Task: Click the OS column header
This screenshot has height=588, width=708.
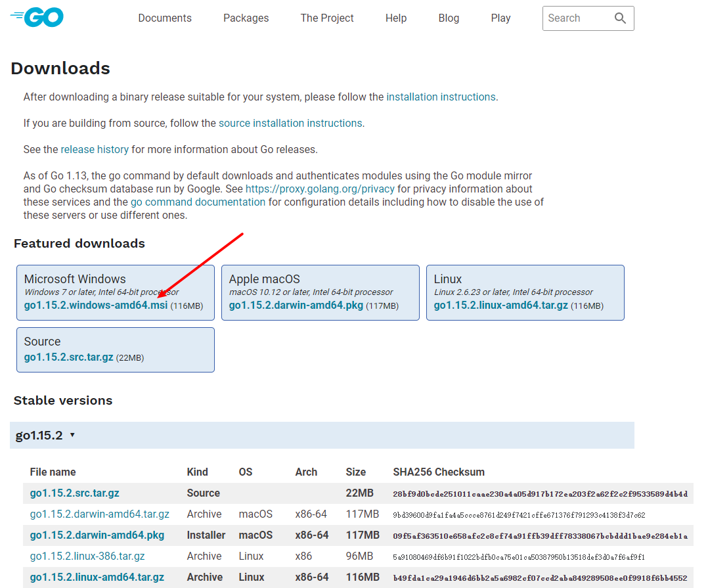Action: coord(245,472)
